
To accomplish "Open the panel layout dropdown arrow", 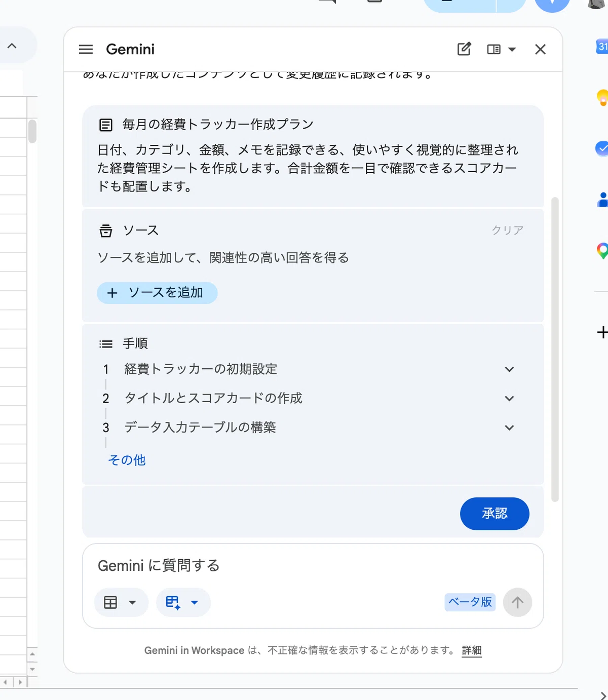I will click(x=512, y=50).
